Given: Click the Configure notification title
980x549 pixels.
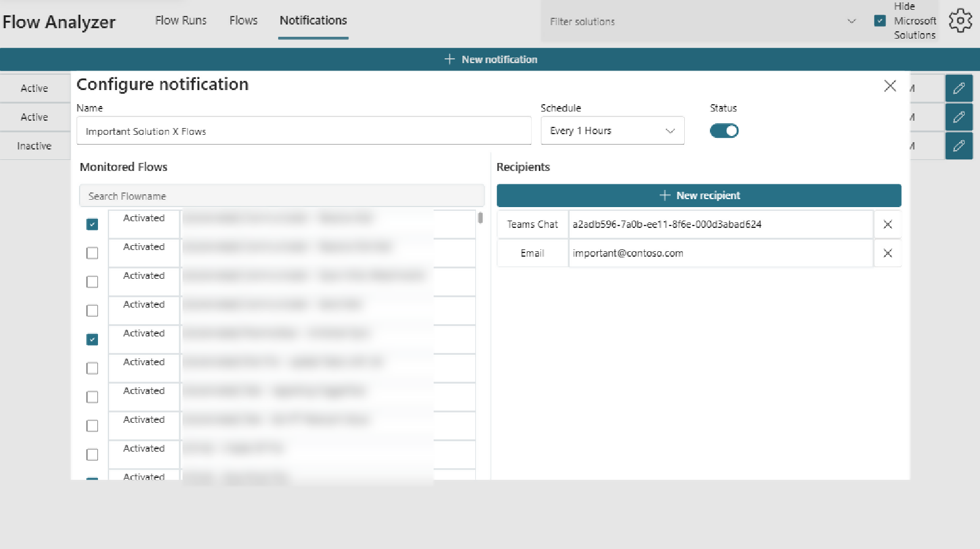Looking at the screenshot, I should (x=162, y=84).
